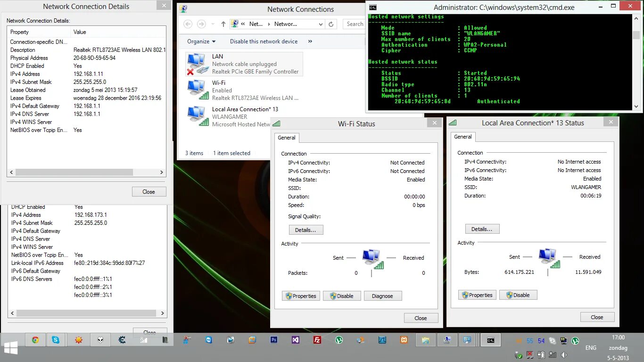Open Details in Local Area Connection* 13 Status
Screen dimensions: 644x362
[x=482, y=229]
